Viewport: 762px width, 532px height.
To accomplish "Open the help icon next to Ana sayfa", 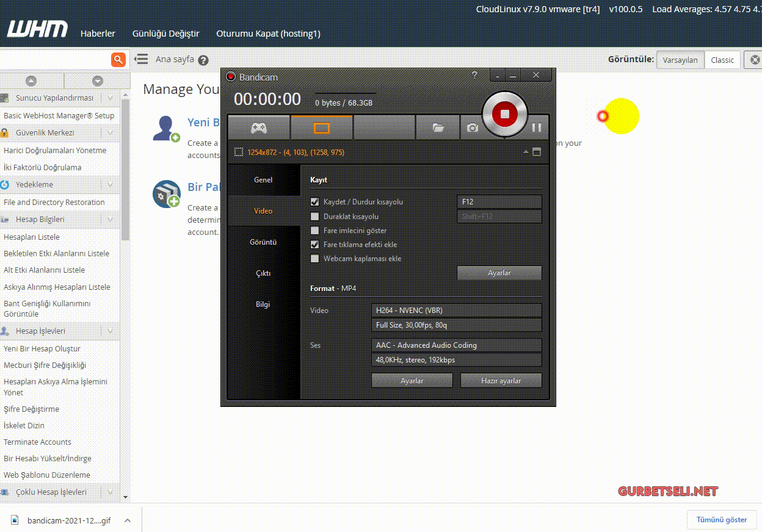I will (203, 60).
